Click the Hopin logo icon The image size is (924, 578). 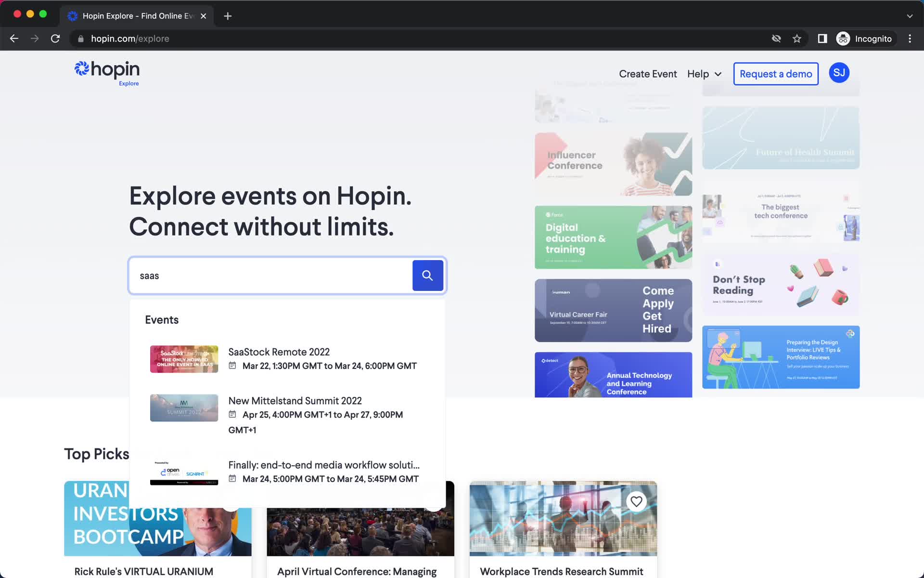tap(80, 68)
